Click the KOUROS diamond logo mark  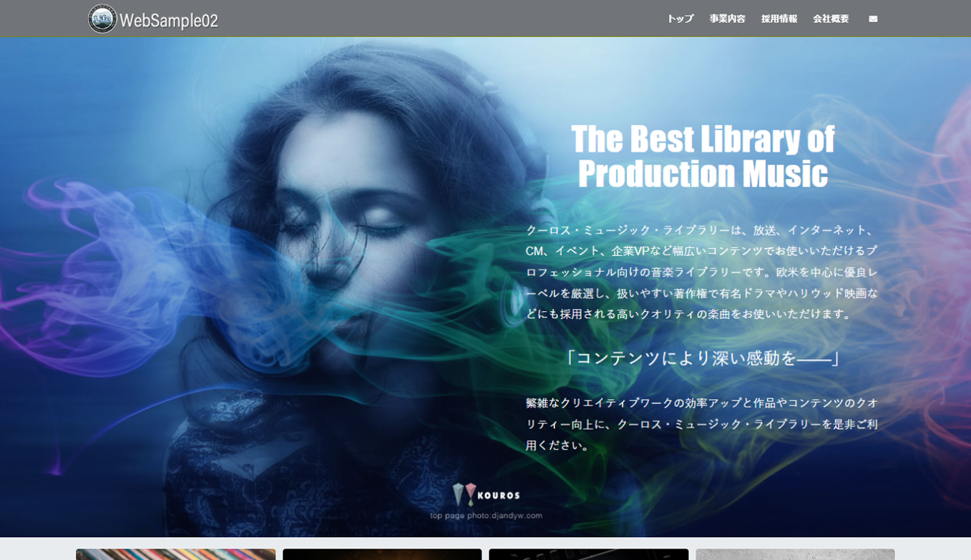464,494
